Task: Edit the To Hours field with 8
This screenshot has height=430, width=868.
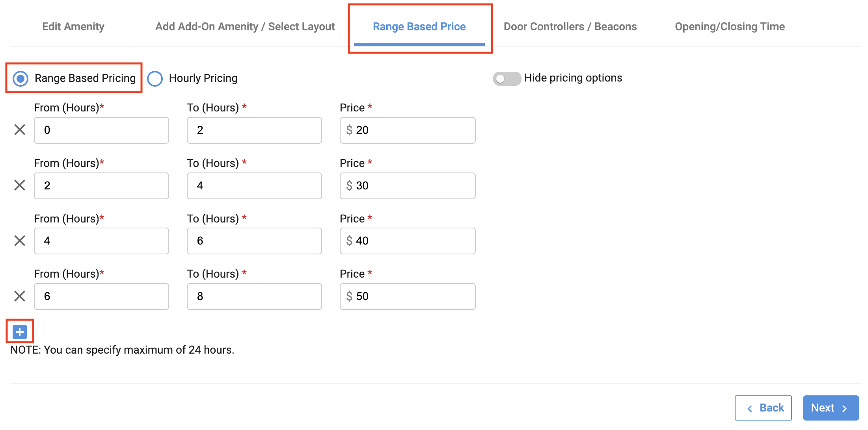Action: (x=254, y=296)
